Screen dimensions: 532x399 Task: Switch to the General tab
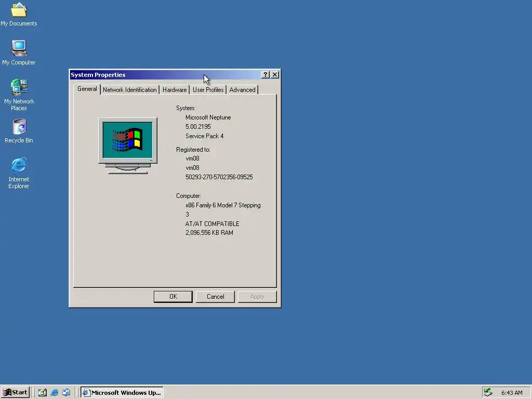(x=87, y=89)
